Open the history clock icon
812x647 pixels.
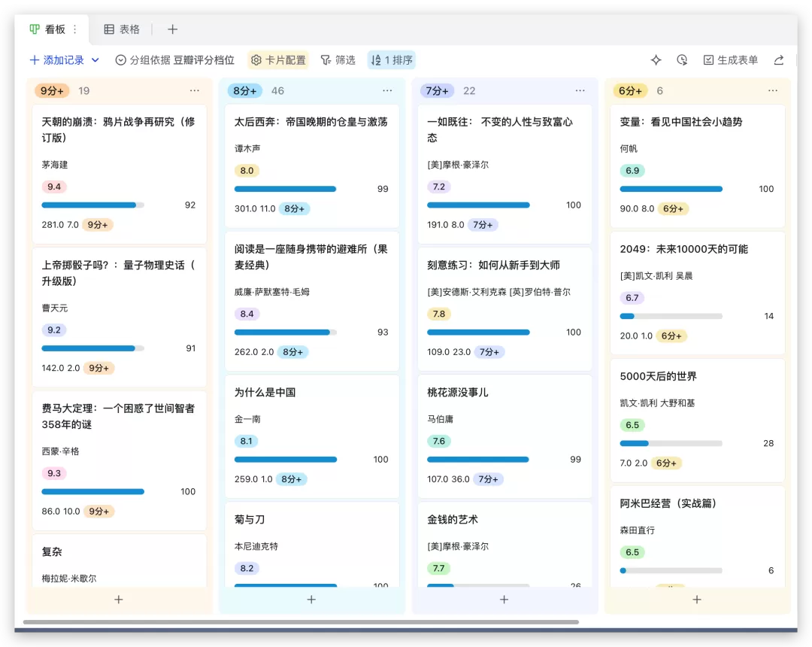tap(682, 60)
